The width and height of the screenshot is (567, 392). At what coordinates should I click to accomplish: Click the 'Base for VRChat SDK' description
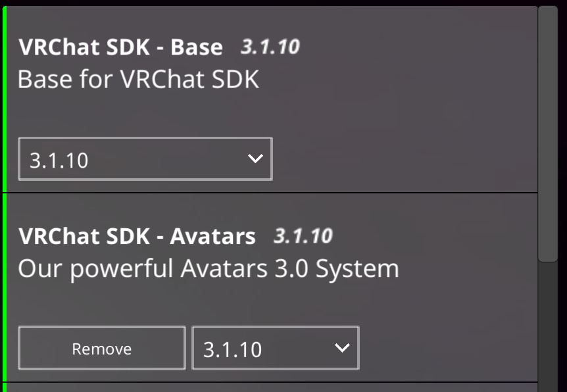pos(138,80)
